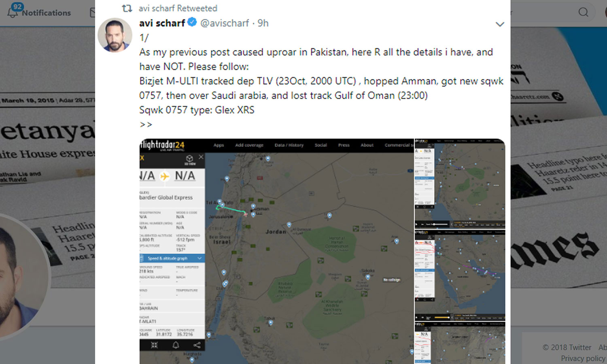Click the 3D view cube icon in flightradar panel
The height and width of the screenshot is (364, 607).
tap(189, 159)
